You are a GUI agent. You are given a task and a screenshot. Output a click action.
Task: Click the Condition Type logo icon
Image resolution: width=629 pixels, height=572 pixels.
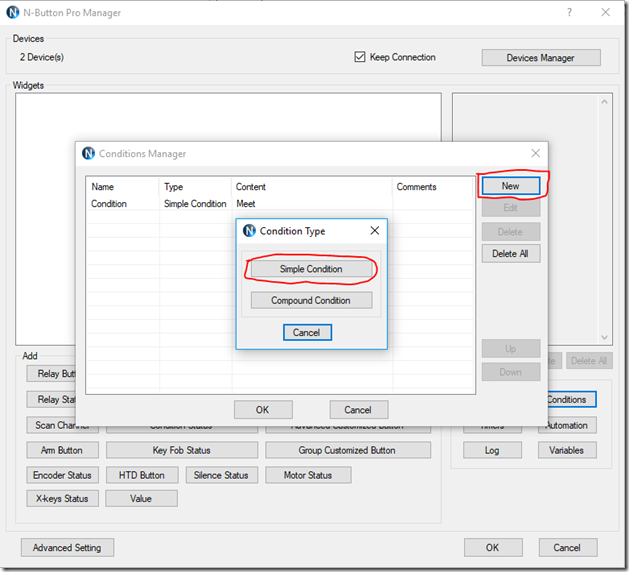click(x=249, y=231)
